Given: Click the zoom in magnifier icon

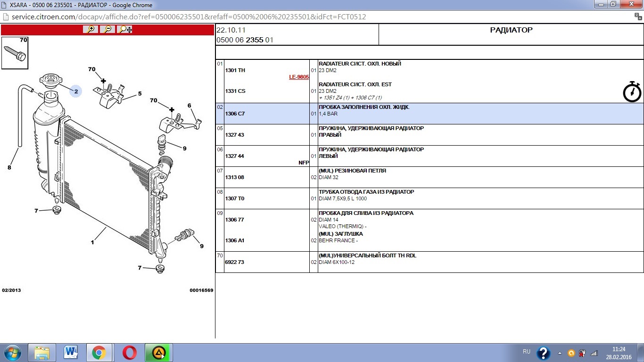Looking at the screenshot, I should click(x=90, y=29).
